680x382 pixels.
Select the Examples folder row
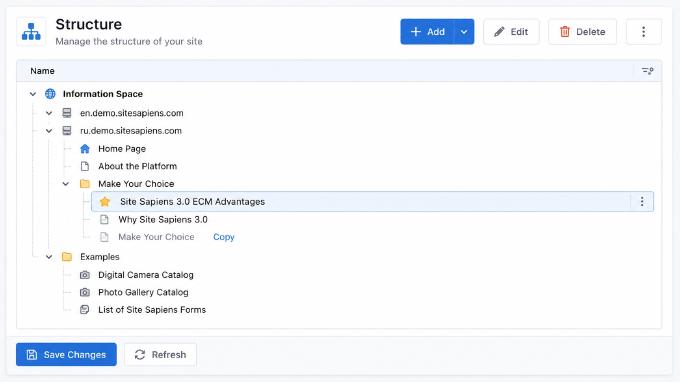pos(100,257)
